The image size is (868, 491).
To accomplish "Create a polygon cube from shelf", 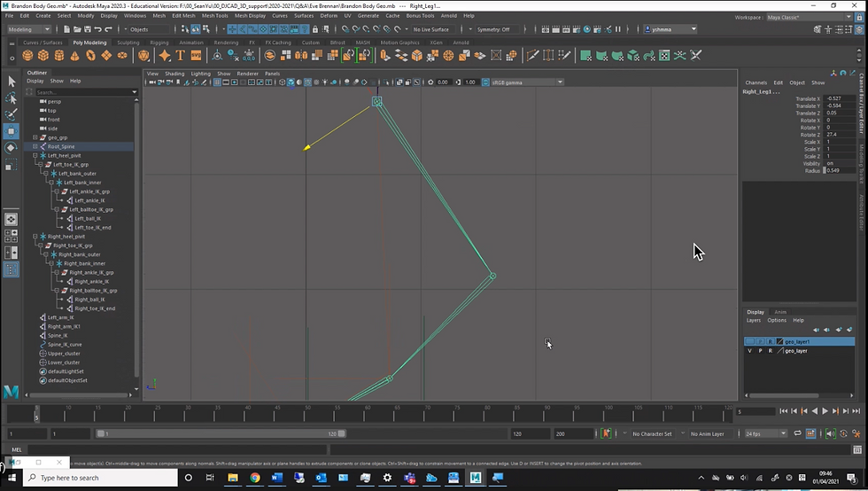I will point(43,56).
